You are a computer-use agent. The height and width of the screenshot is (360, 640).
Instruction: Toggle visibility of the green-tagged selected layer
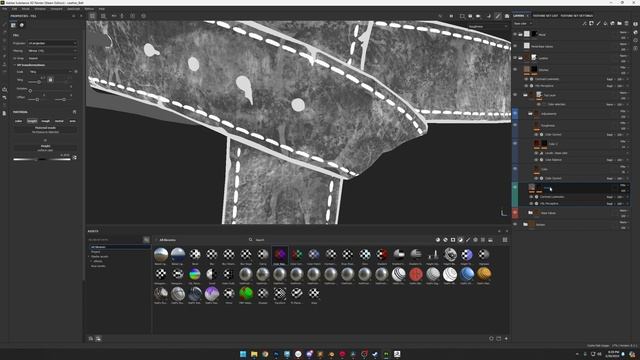click(x=515, y=187)
